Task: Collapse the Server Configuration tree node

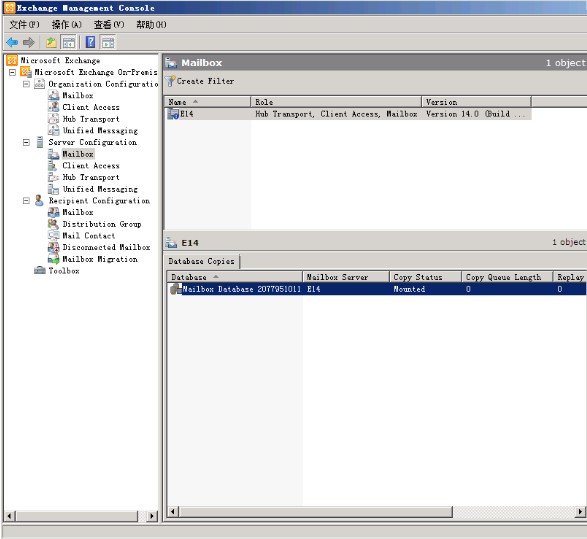Action: (26, 142)
